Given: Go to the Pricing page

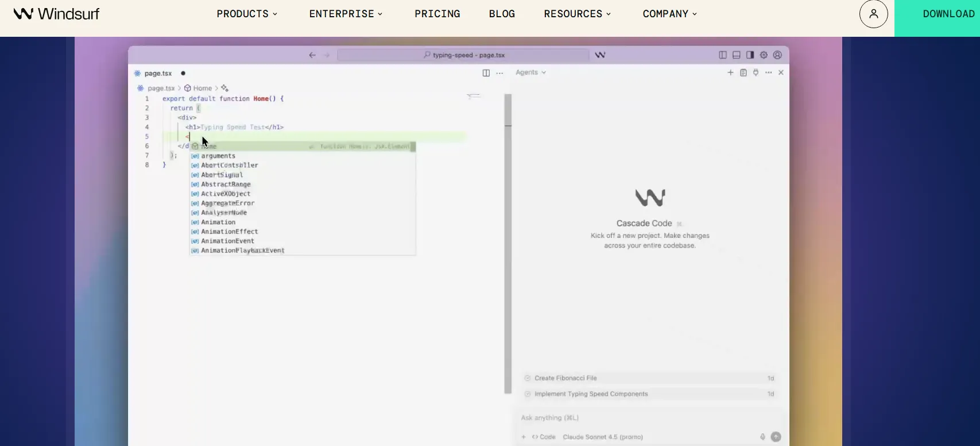Looking at the screenshot, I should pyautogui.click(x=437, y=14).
